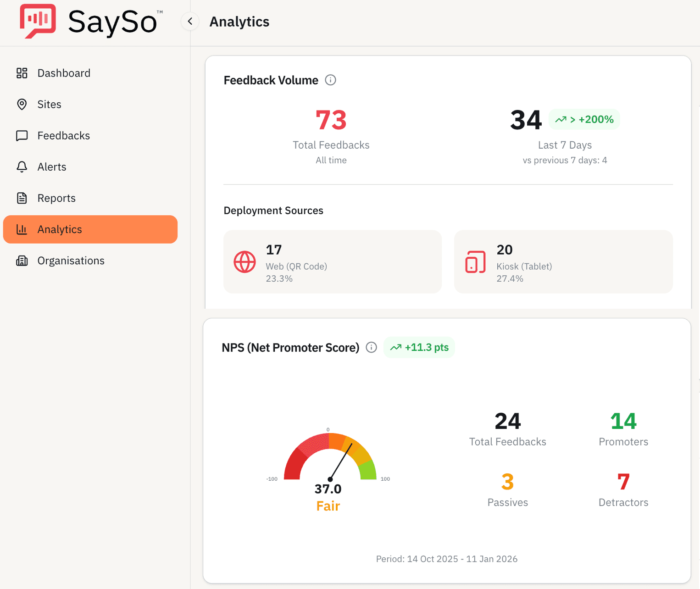Click the +200% trend badge
Viewport: 700px width, 589px height.
pos(584,119)
